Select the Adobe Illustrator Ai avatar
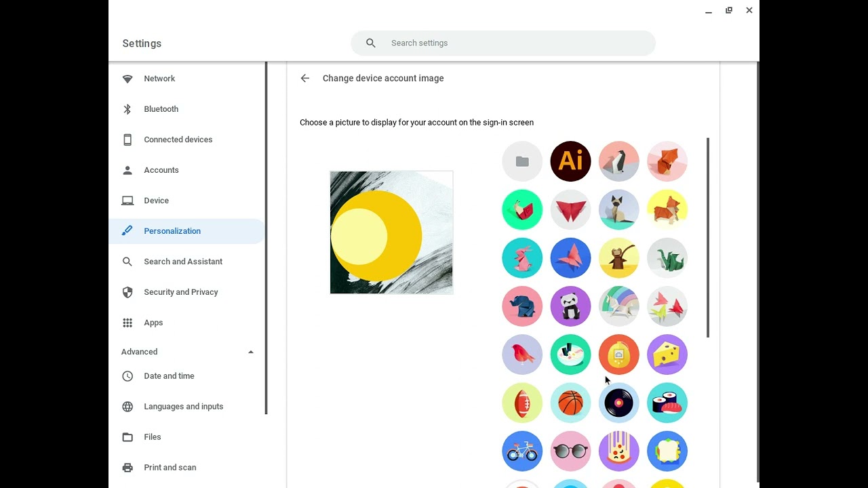 (x=570, y=161)
